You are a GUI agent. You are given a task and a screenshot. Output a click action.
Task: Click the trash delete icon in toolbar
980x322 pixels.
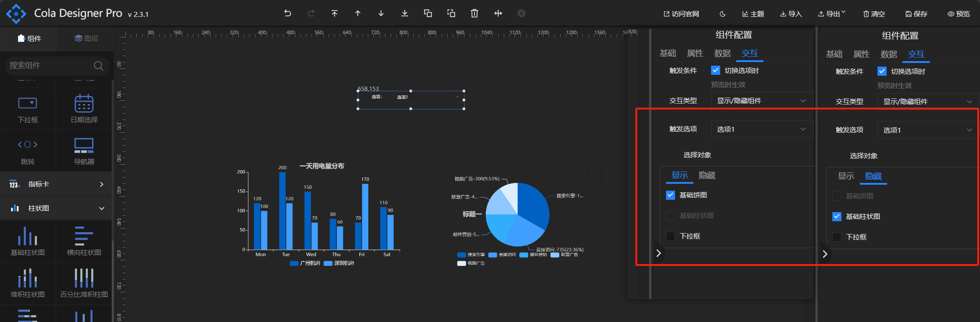[475, 13]
